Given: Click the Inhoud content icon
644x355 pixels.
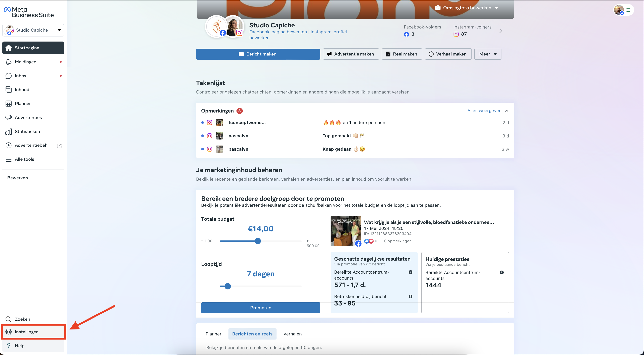Looking at the screenshot, I should click(x=9, y=89).
